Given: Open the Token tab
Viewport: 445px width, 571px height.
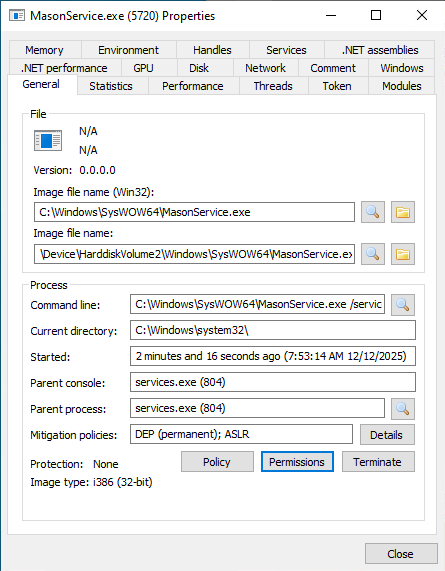Looking at the screenshot, I should point(337,86).
